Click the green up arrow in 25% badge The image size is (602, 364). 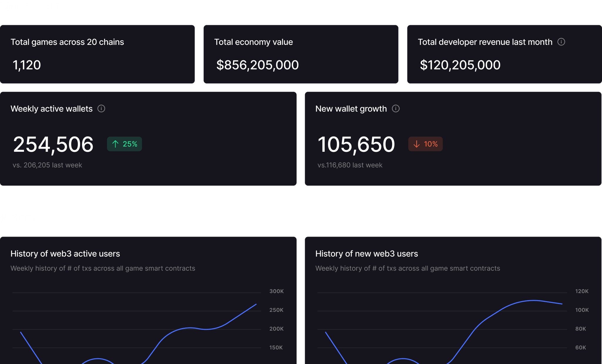(x=115, y=144)
